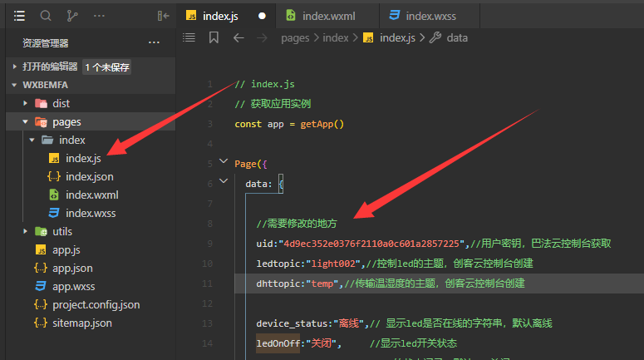644x360 pixels.
Task: Open sidebar more options ellipsis at top
Action: pyautogui.click(x=99, y=16)
